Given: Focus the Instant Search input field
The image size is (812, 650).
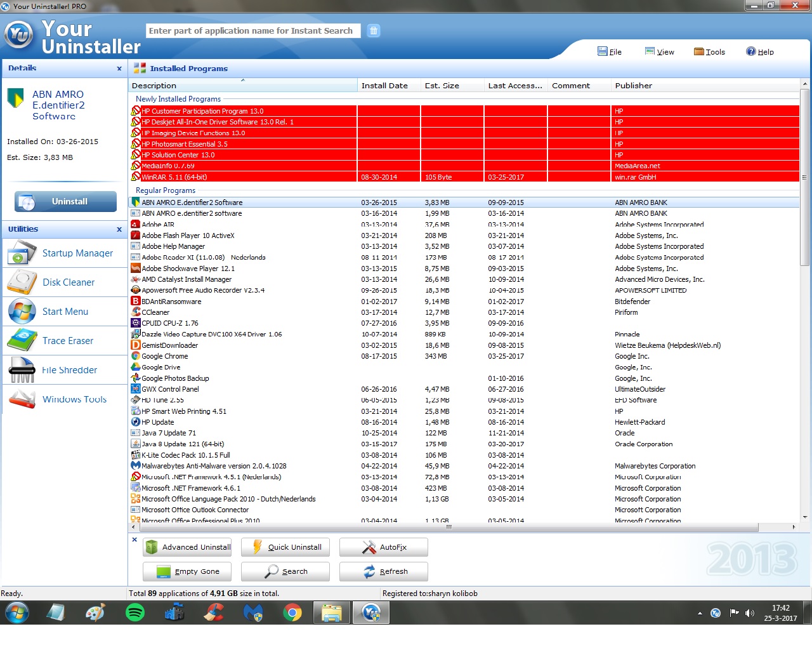Looking at the screenshot, I should point(254,30).
